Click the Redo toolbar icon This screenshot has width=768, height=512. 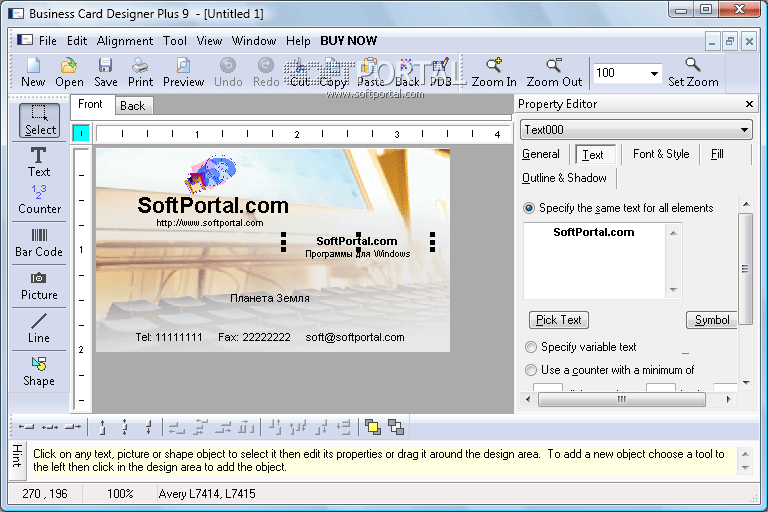pyautogui.click(x=266, y=72)
